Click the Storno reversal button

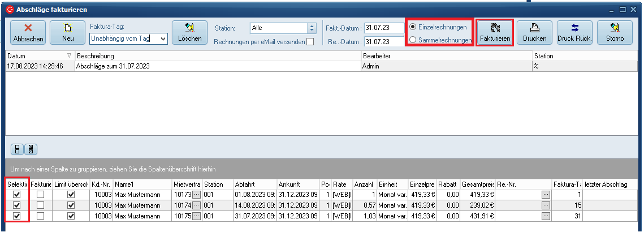[615, 32]
